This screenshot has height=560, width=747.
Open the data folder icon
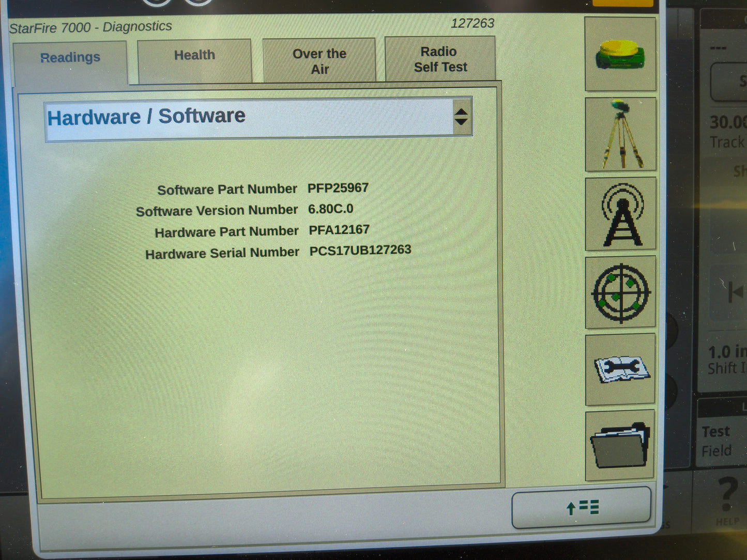pyautogui.click(x=619, y=443)
